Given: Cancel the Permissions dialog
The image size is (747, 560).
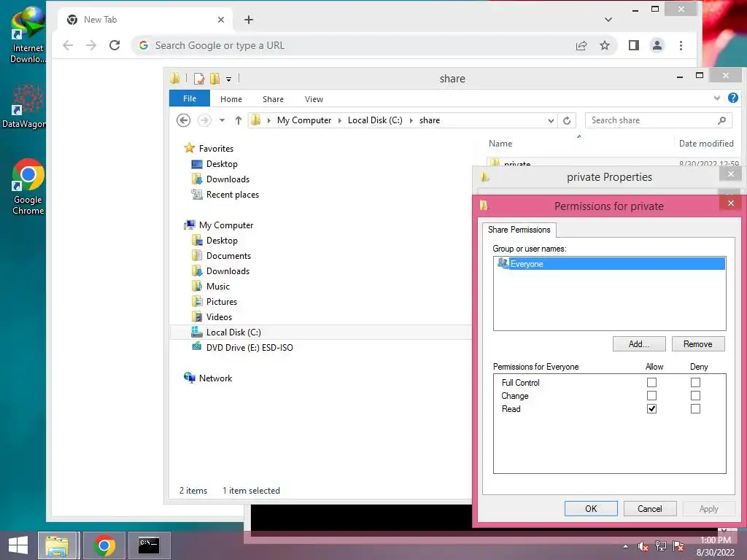Looking at the screenshot, I should (650, 508).
